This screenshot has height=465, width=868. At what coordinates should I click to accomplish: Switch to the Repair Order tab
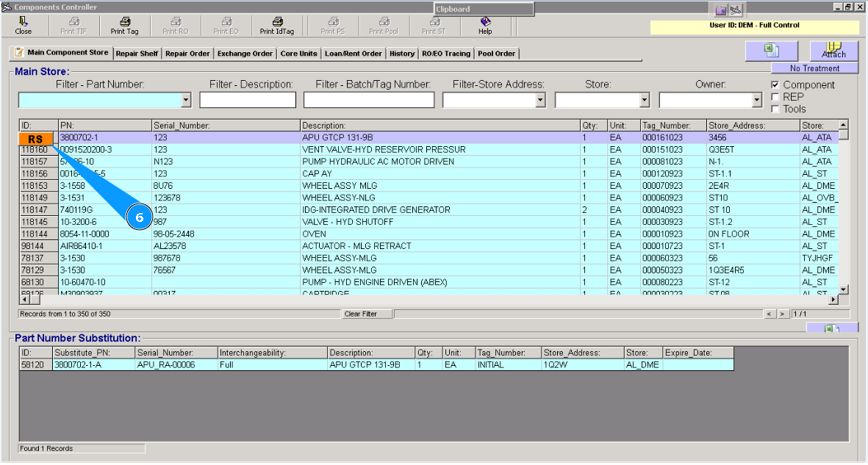pyautogui.click(x=187, y=54)
